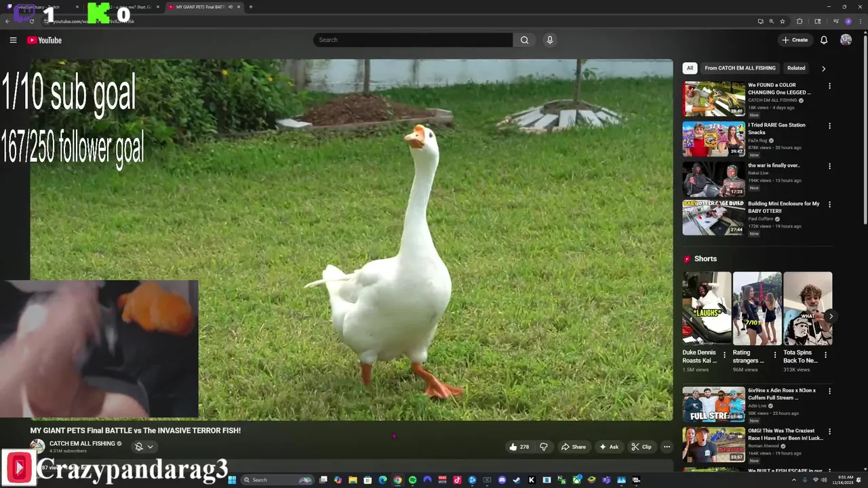
Task: Open options for '6ix9ine x Adin Ross' video
Action: click(x=829, y=391)
